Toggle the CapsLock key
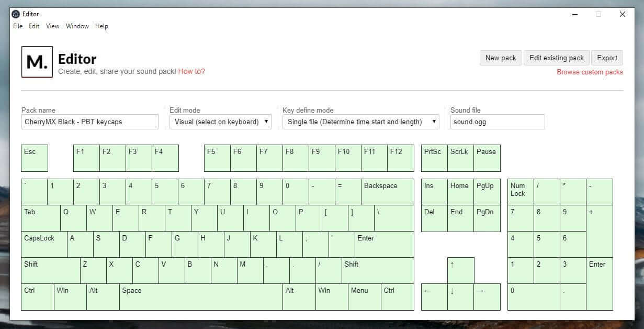This screenshot has height=329, width=644. point(44,244)
